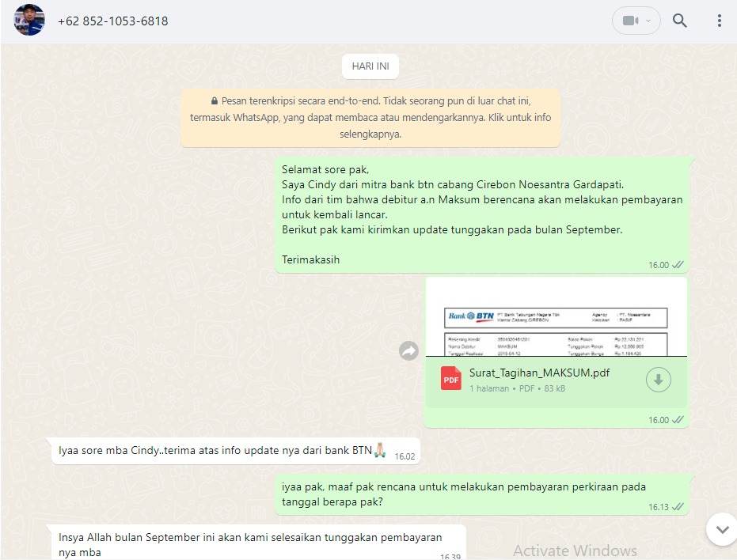Viewport: 737px width, 560px height.
Task: Click read receipt ticks on 16.13 message
Action: click(x=678, y=507)
